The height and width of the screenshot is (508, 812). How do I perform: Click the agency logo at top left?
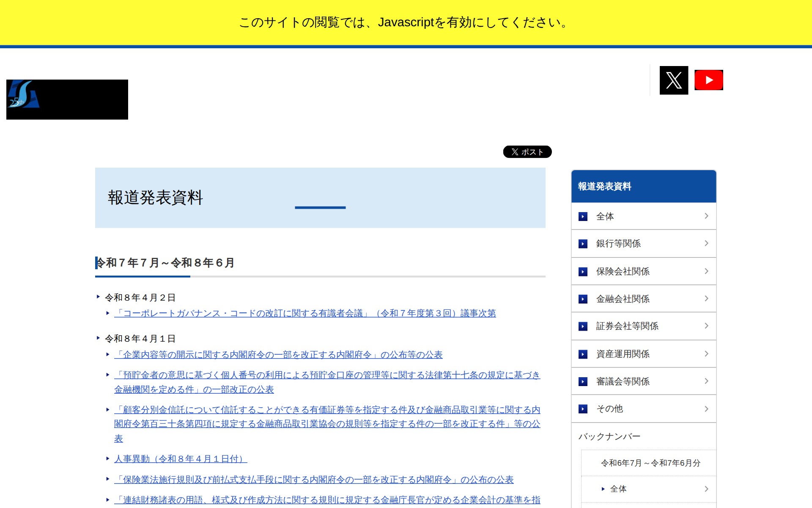point(67,99)
